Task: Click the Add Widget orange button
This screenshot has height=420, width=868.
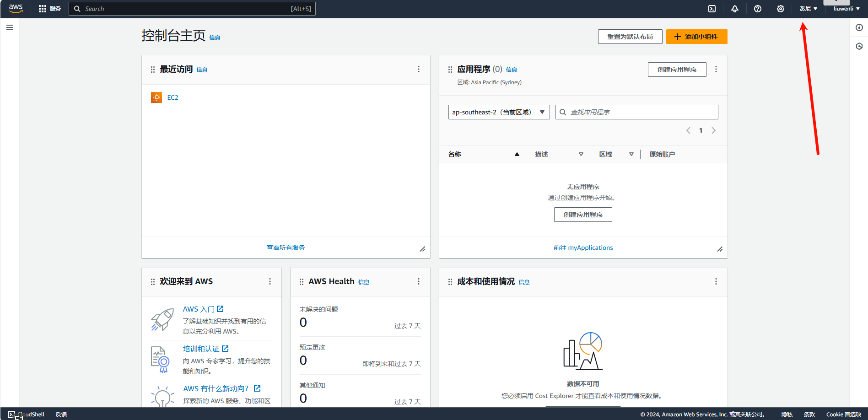Action: (x=696, y=37)
